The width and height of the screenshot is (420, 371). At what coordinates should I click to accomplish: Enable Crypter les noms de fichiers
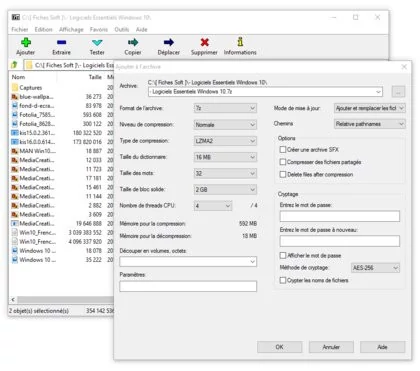283,280
